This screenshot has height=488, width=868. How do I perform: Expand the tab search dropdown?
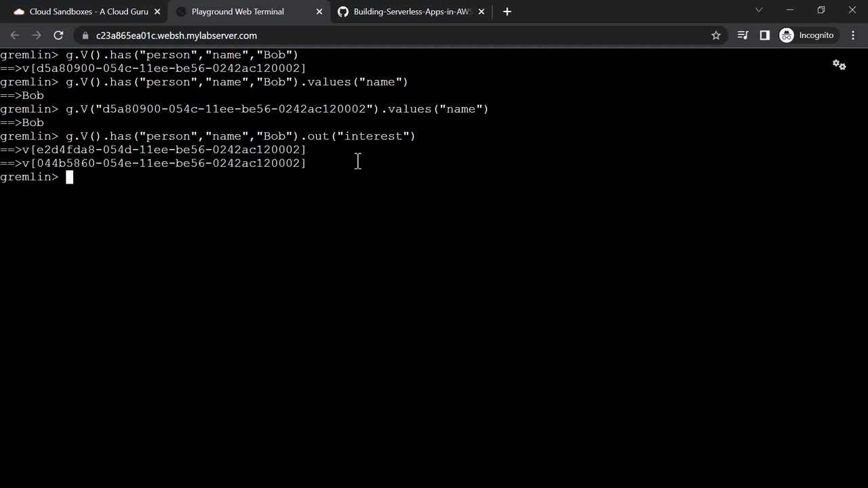click(x=759, y=10)
